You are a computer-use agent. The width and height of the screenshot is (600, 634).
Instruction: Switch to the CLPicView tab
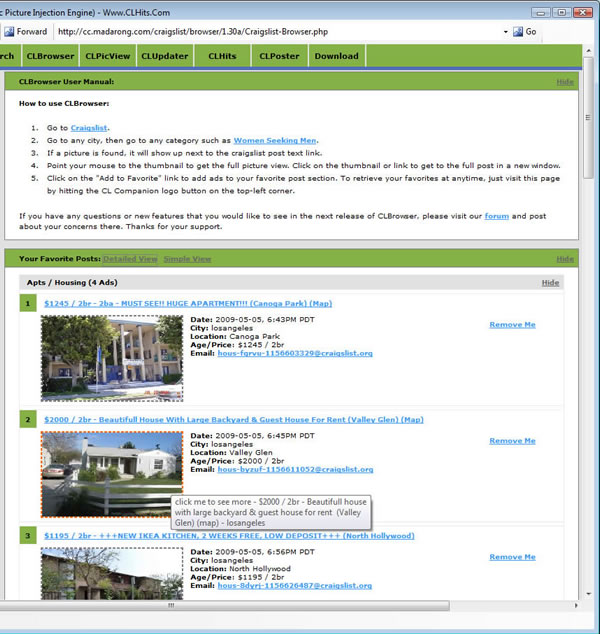click(107, 56)
